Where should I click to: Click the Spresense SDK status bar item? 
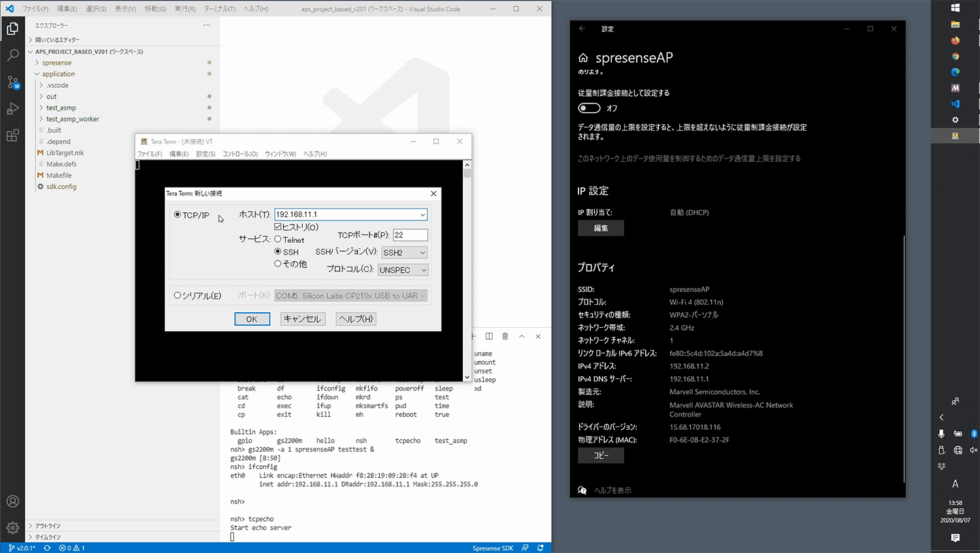pyautogui.click(x=493, y=548)
